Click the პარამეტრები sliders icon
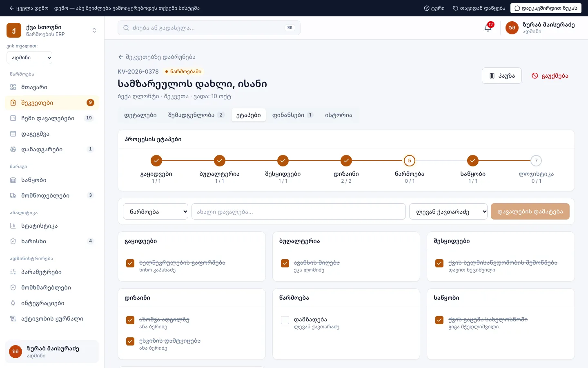Image resolution: width=588 pixels, height=368 pixels. pyautogui.click(x=13, y=272)
